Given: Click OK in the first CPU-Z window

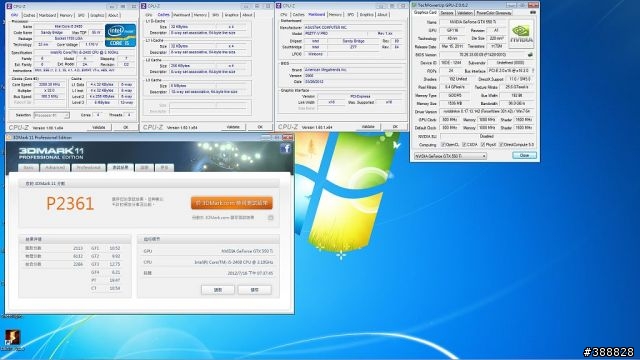Looking at the screenshot, I should 126,127.
